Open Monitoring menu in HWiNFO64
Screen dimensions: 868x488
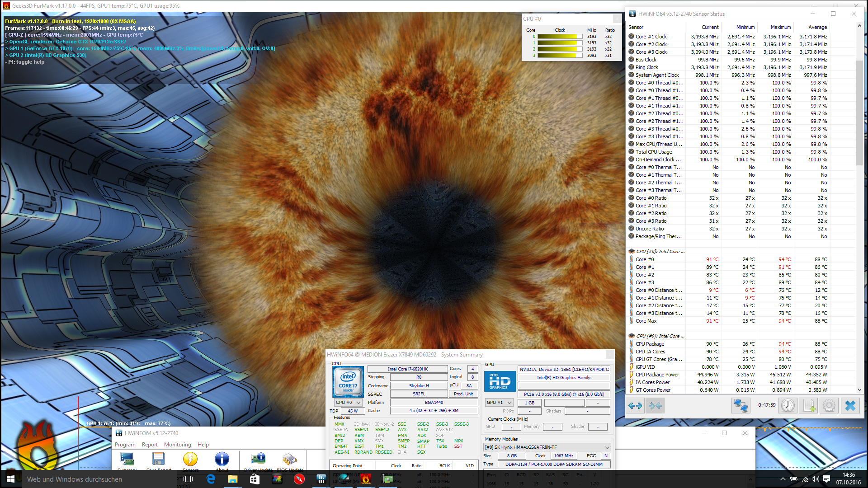tap(178, 445)
